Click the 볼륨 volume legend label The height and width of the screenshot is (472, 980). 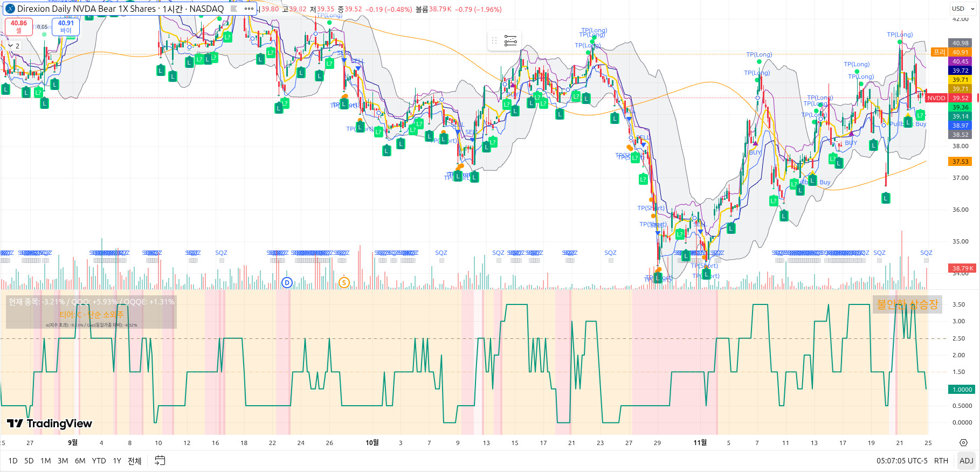click(x=422, y=9)
